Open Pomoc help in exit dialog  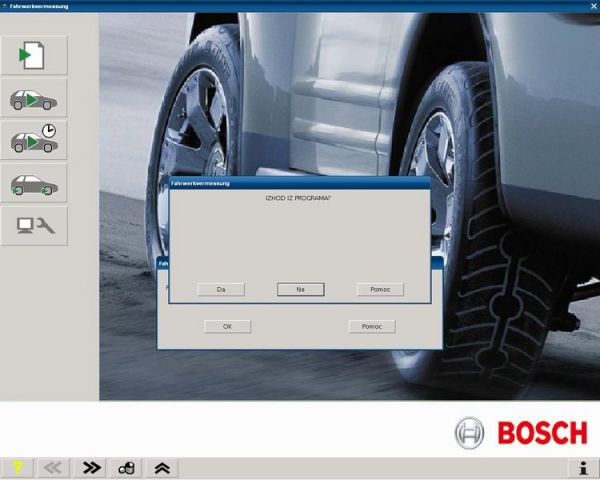point(380,289)
